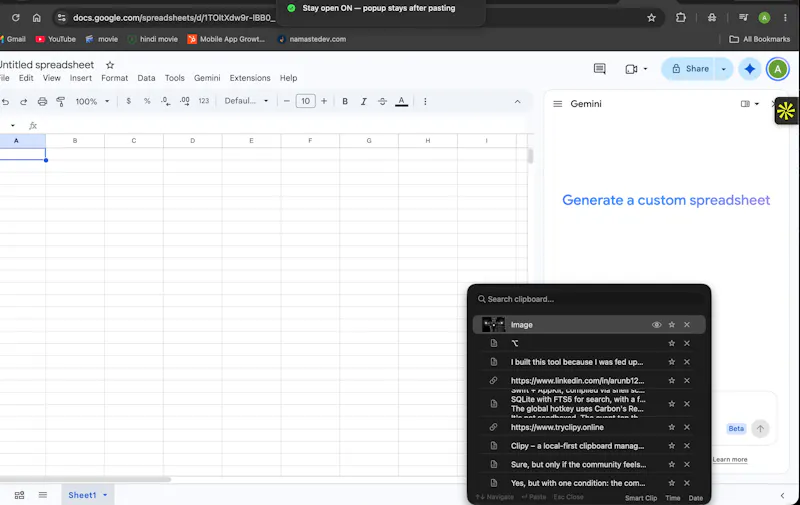Open the All Bookmarks folder
800x505 pixels.
click(760, 39)
